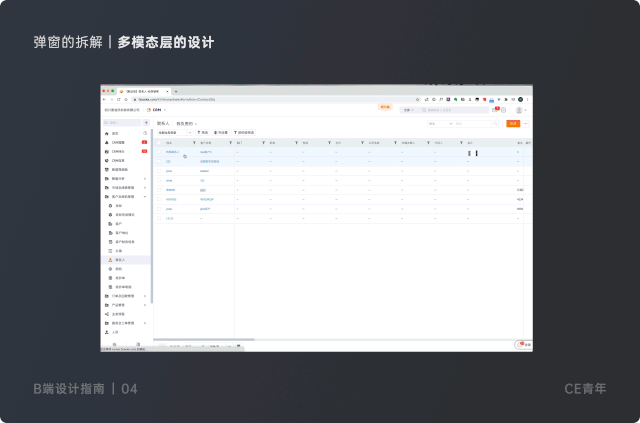Expand the 数据分析 sidebar group

coord(127,179)
